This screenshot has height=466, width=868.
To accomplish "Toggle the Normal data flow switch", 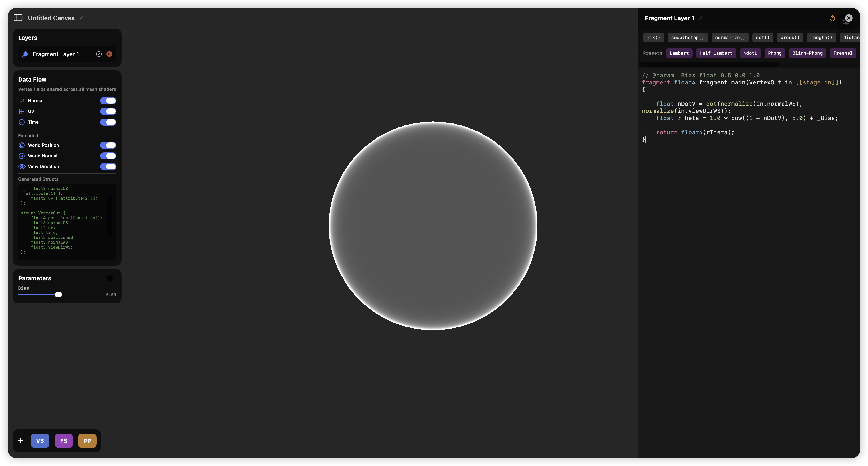I will [108, 101].
